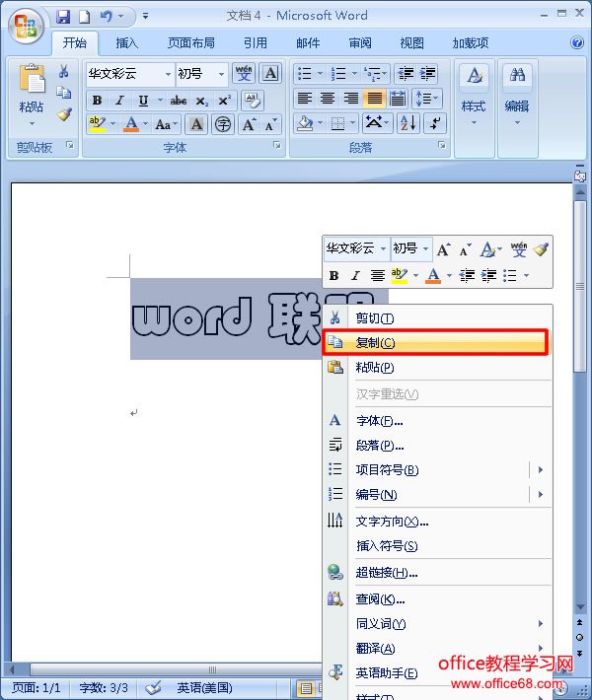
Task: Open the line spacing dropdown
Action: pos(428,99)
